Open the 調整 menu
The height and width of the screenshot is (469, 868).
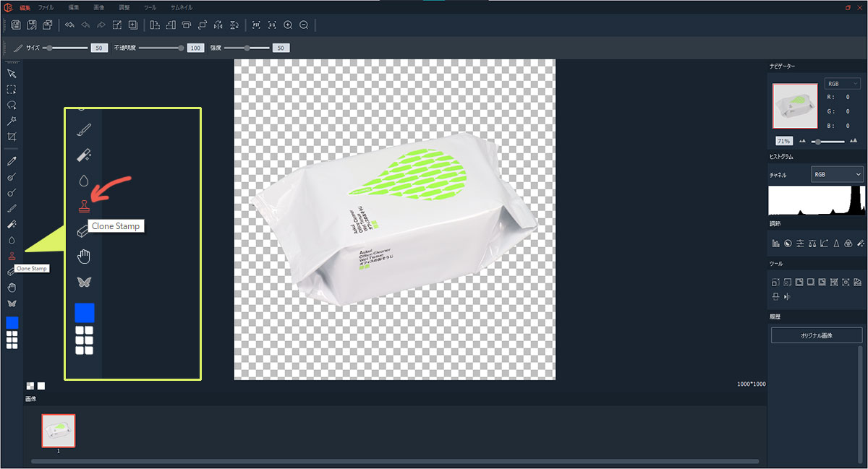click(x=124, y=7)
